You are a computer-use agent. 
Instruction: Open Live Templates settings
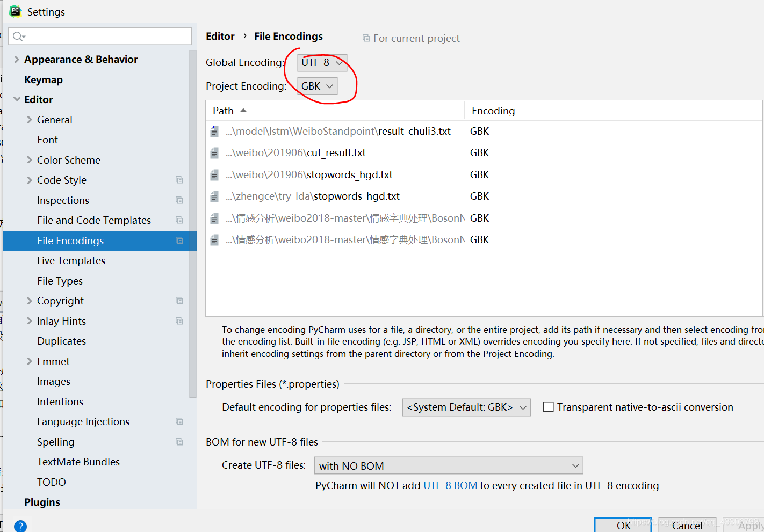point(71,260)
